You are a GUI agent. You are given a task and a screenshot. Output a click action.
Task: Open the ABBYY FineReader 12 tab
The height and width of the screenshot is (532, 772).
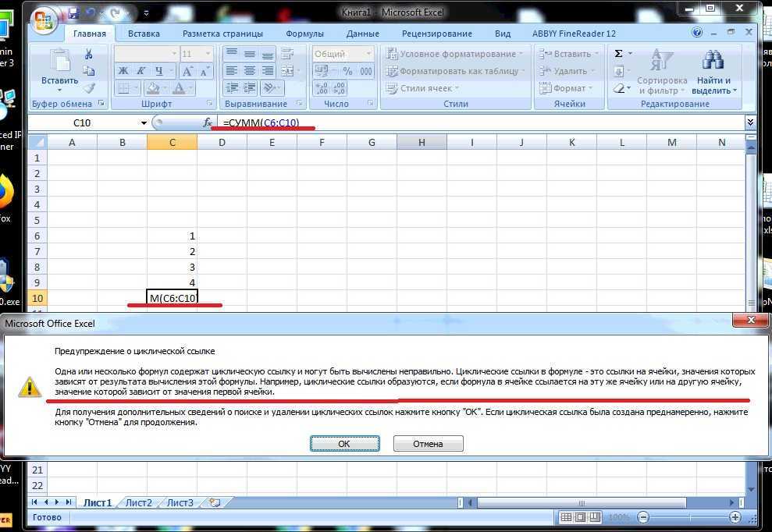pyautogui.click(x=574, y=34)
